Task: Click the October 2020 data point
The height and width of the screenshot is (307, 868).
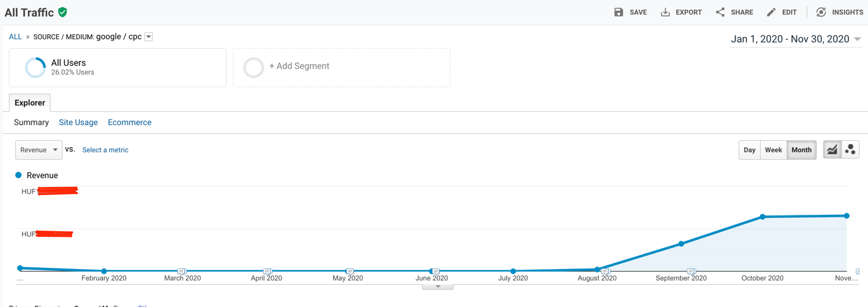Action: pyautogui.click(x=763, y=217)
